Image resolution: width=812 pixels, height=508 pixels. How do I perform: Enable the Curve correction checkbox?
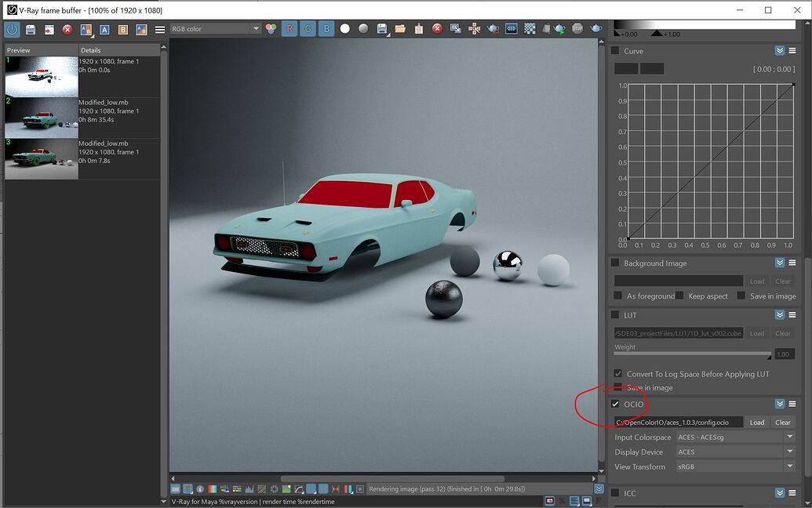pyautogui.click(x=615, y=51)
